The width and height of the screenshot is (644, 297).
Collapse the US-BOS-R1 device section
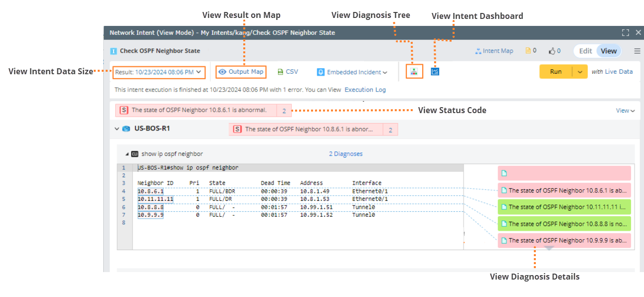pyautogui.click(x=117, y=129)
